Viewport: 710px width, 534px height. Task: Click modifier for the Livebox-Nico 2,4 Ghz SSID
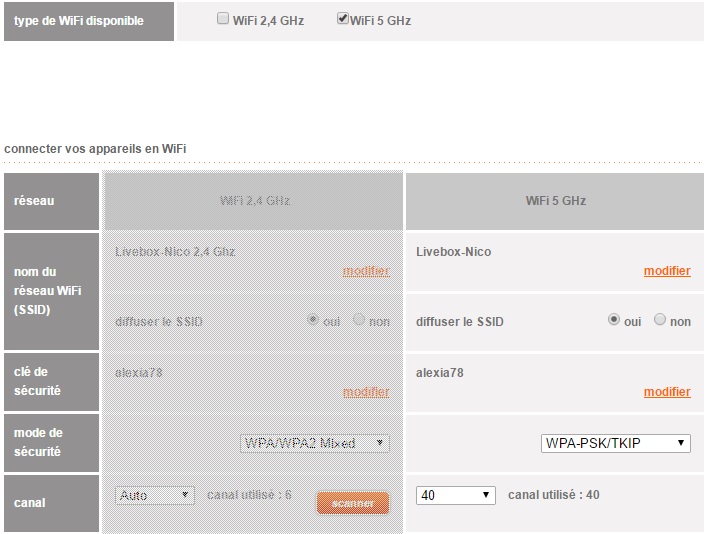click(366, 271)
